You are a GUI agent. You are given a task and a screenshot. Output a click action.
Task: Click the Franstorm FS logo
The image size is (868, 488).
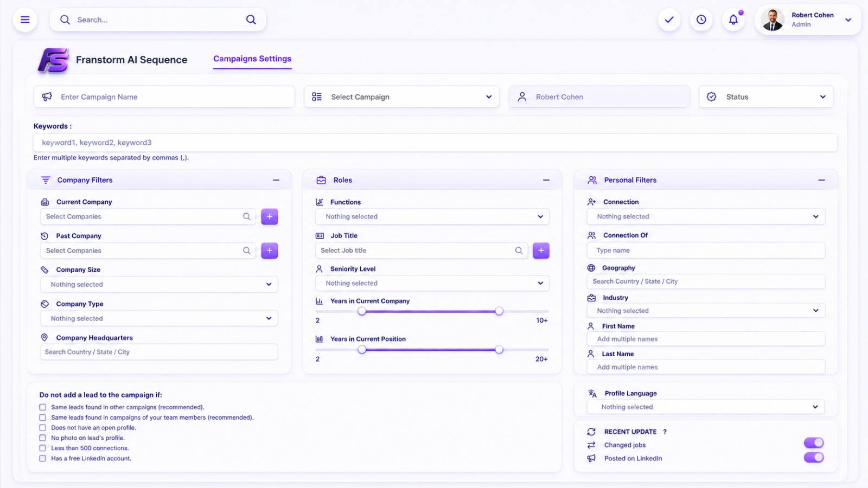[53, 60]
